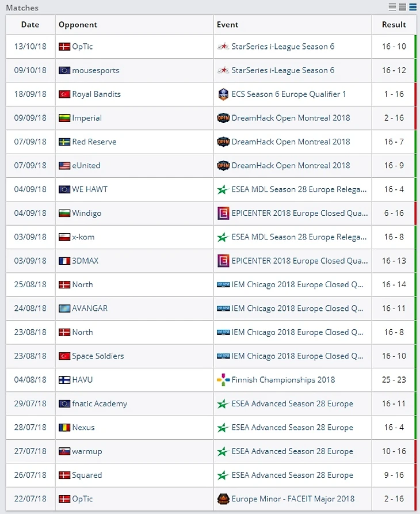
Task: Click the Finland flag beside HAVU
Action: coord(64,380)
